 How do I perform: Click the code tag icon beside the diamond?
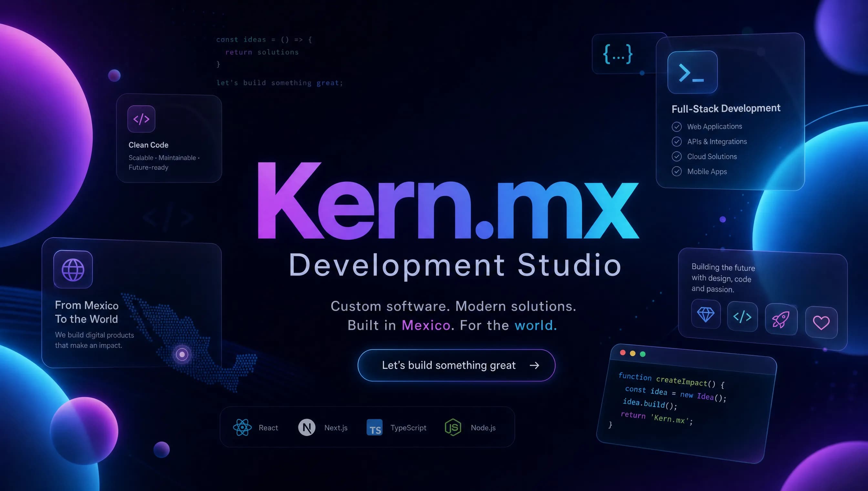[x=742, y=317]
